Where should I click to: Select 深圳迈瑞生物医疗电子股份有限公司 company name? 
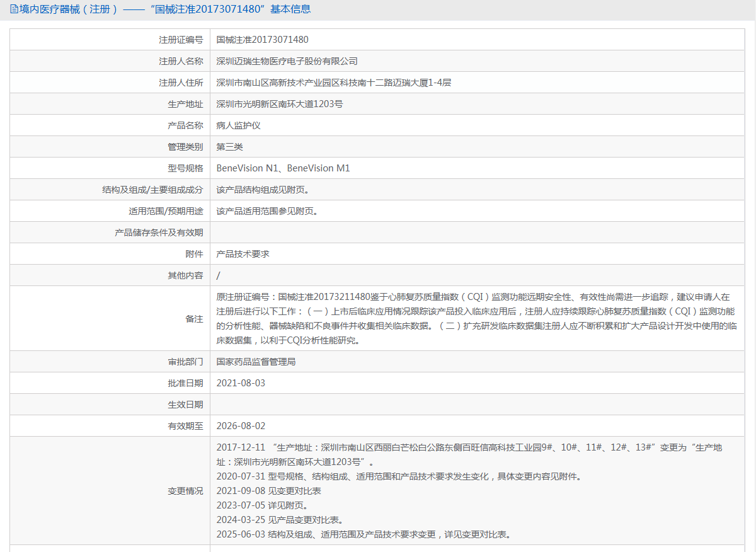pos(287,61)
